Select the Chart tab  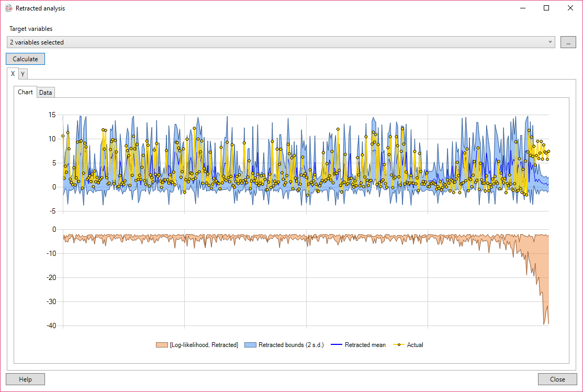click(x=25, y=92)
